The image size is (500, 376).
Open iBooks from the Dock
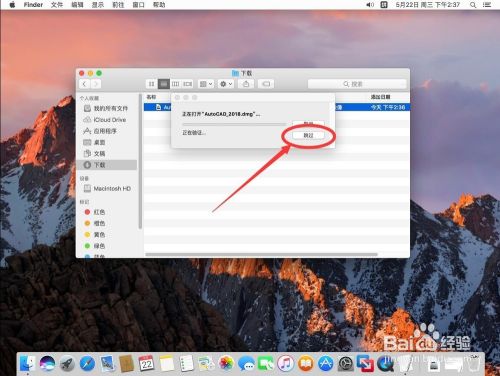(x=306, y=363)
